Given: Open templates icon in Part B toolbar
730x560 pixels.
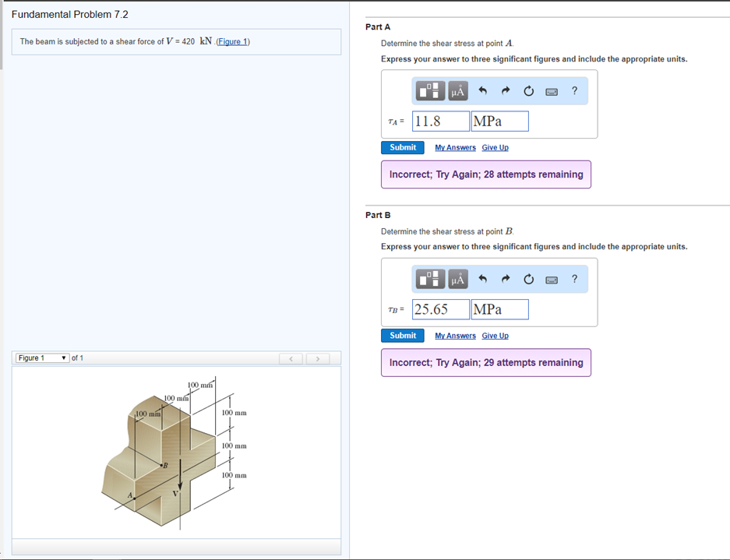Looking at the screenshot, I should [x=430, y=279].
